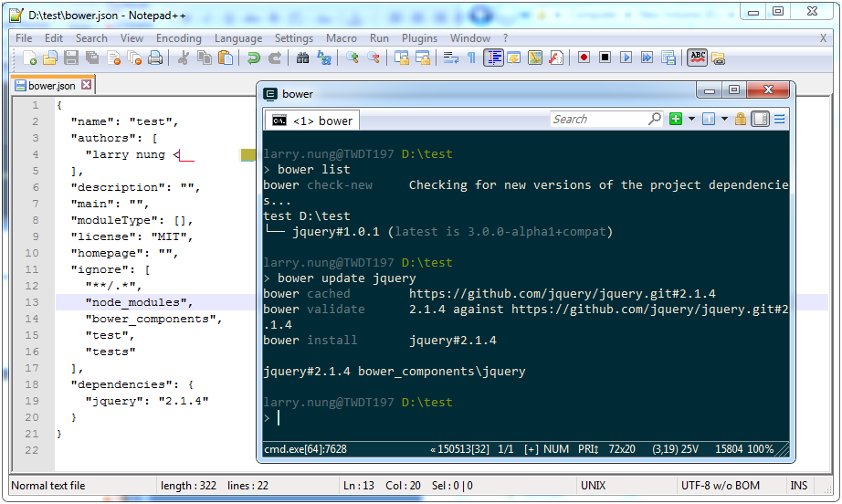Screen dimensions: 842x504
Task: Toggle the ConEmu lock icon
Action: (741, 119)
